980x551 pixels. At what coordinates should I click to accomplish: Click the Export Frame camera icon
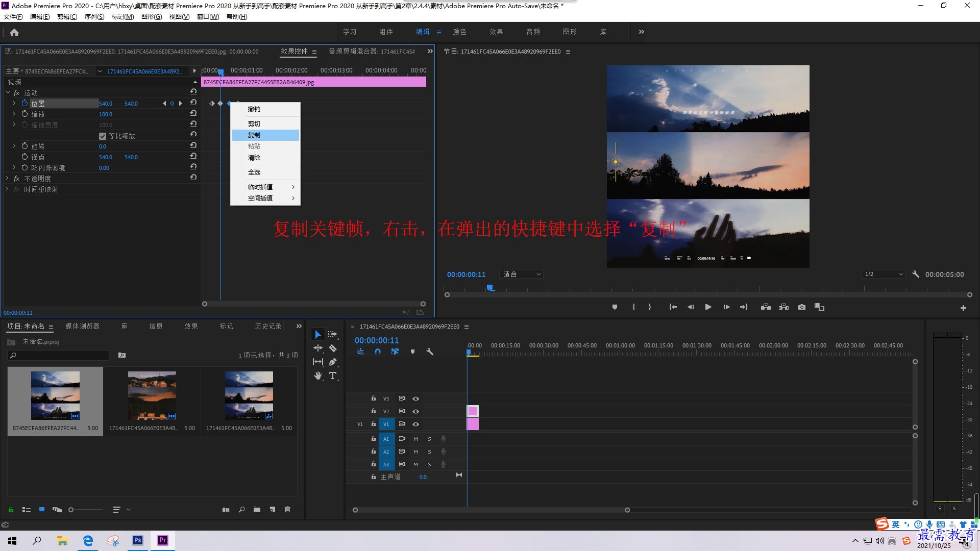(802, 307)
